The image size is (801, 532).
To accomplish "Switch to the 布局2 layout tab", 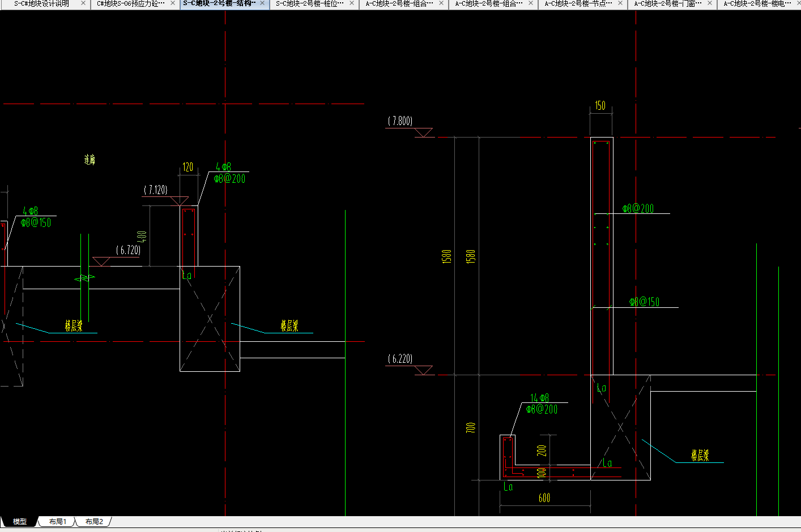I will click(94, 521).
